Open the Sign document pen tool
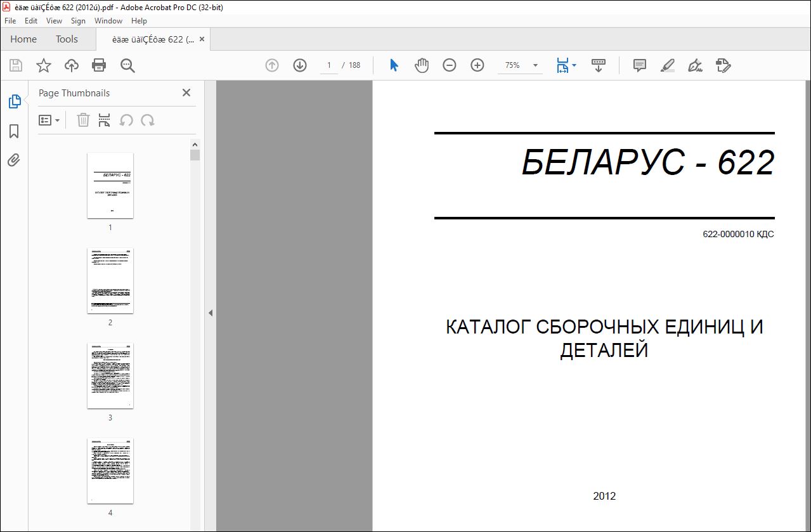 [x=696, y=65]
